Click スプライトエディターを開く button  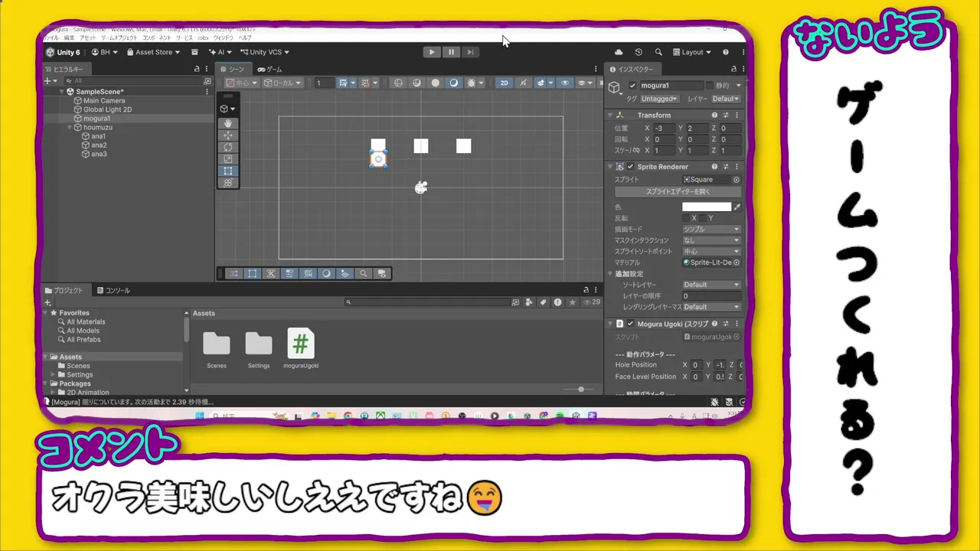tap(678, 192)
